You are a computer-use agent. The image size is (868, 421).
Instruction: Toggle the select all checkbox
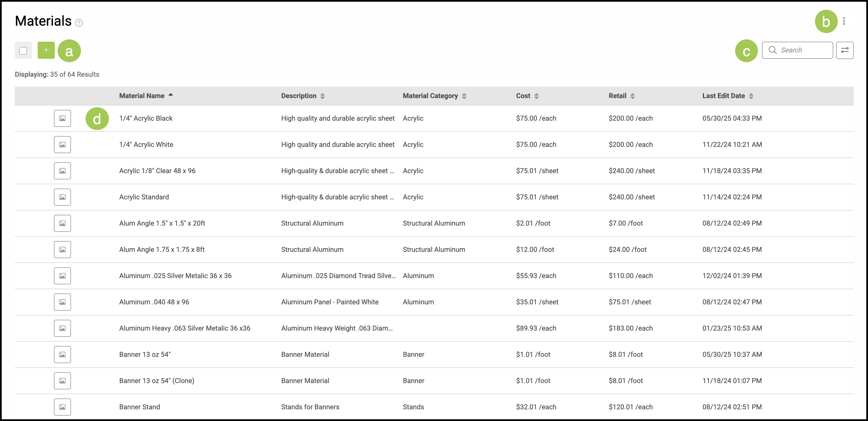23,50
